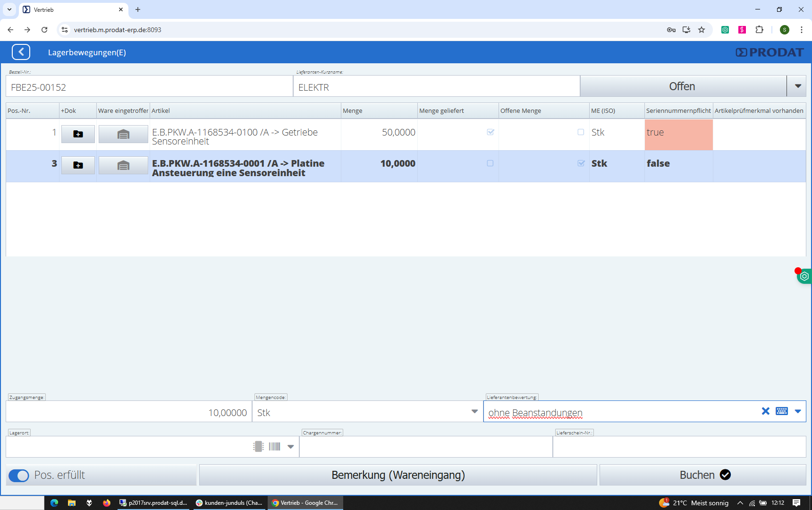Check Menge geliefert for position 3
The height and width of the screenshot is (510, 812).
490,163
